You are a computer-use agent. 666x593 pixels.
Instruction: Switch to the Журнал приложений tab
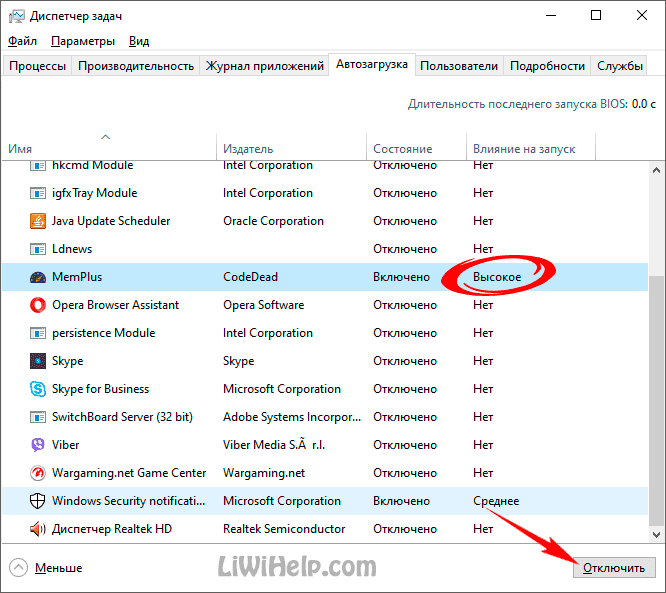tap(265, 66)
